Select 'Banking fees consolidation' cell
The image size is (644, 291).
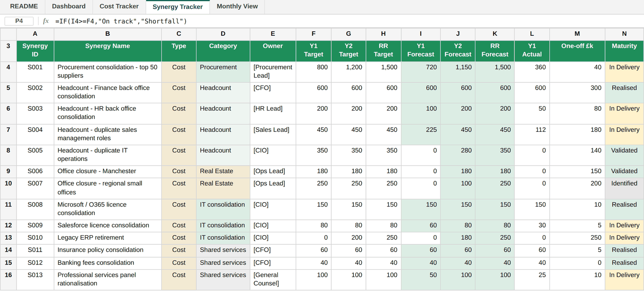point(107,263)
